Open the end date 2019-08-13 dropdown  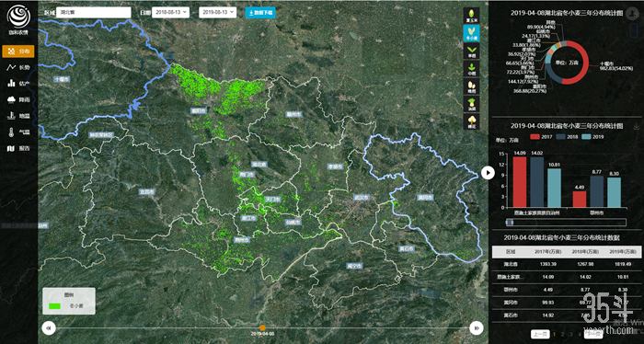(218, 12)
